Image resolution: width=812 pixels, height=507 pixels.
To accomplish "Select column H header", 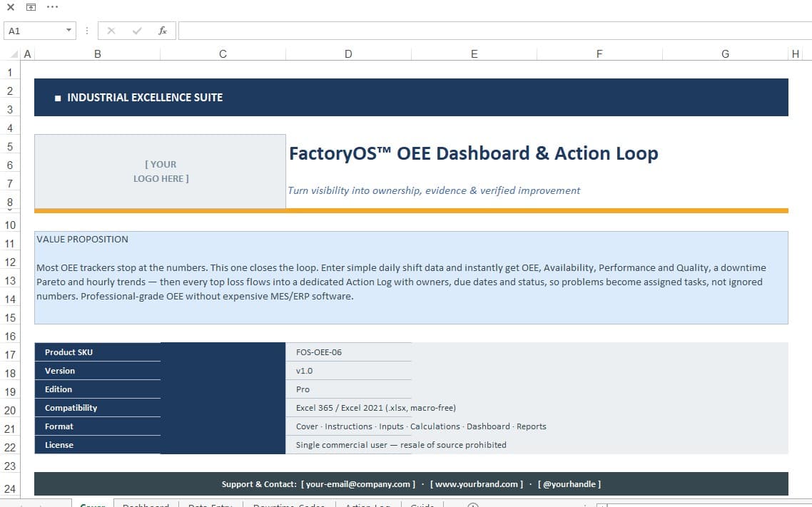I will coord(796,53).
